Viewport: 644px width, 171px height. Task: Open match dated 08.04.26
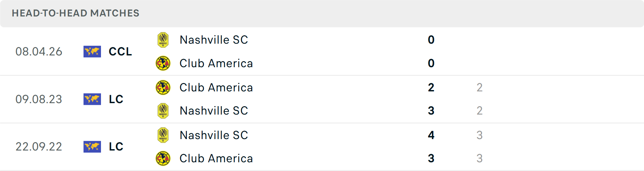point(39,52)
